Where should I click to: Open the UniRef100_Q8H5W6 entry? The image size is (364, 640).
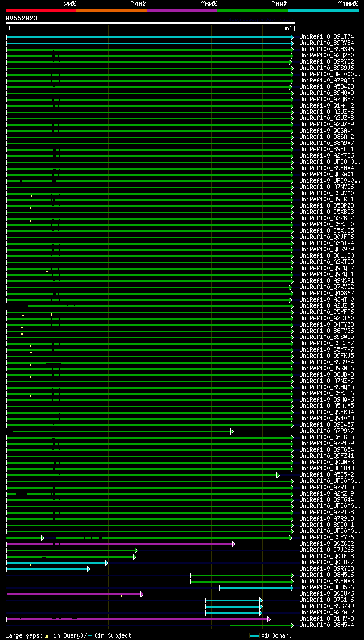click(326, 575)
